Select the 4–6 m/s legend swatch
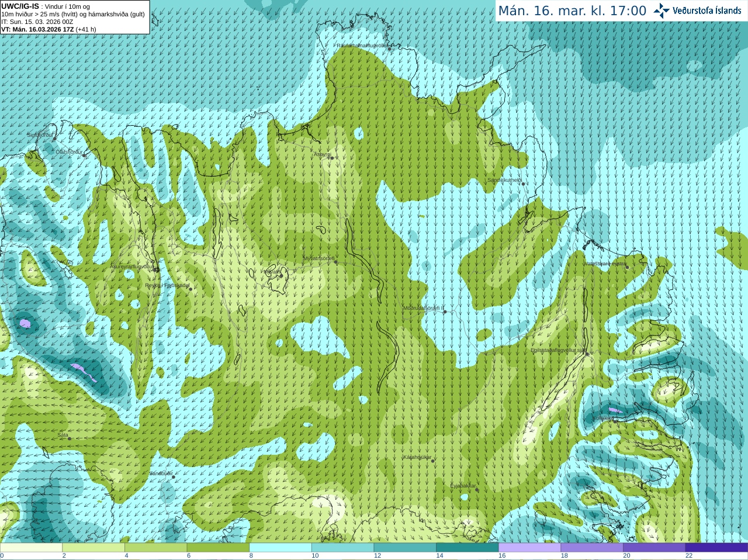This screenshot has height=560, width=748. 155,548
